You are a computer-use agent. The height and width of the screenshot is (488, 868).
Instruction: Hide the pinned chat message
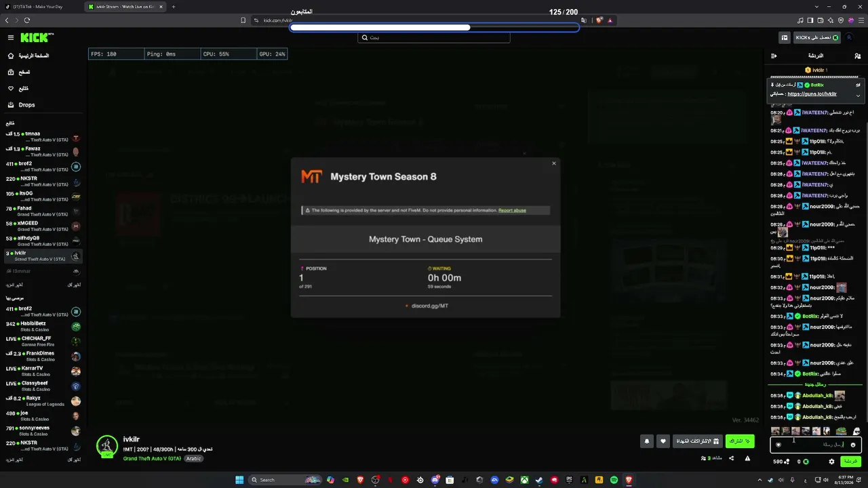click(858, 84)
